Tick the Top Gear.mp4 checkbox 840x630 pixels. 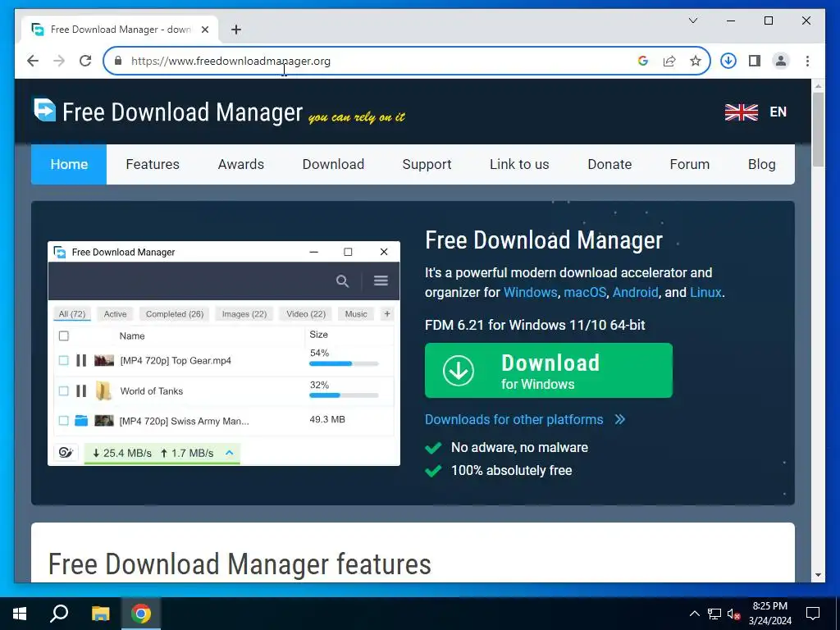[64, 361]
